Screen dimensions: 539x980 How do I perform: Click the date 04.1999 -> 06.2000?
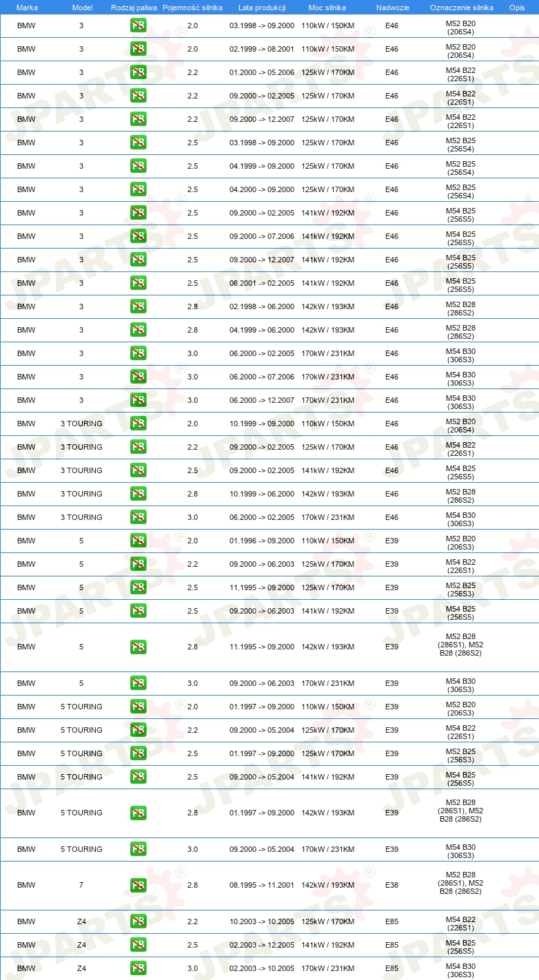262,330
